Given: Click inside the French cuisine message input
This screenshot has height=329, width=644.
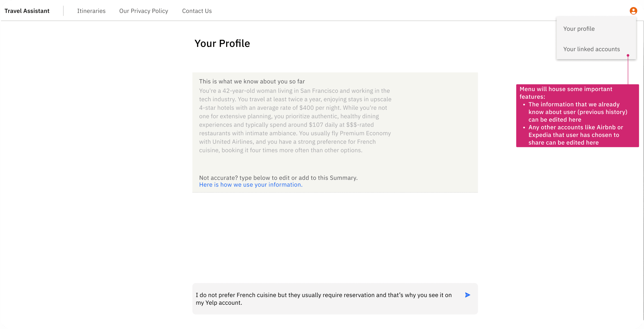Looking at the screenshot, I should point(325,299).
